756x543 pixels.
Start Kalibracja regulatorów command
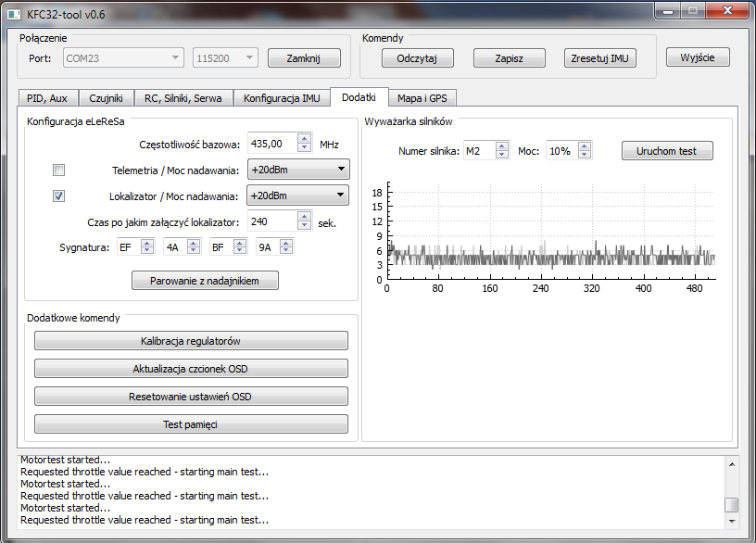point(191,341)
